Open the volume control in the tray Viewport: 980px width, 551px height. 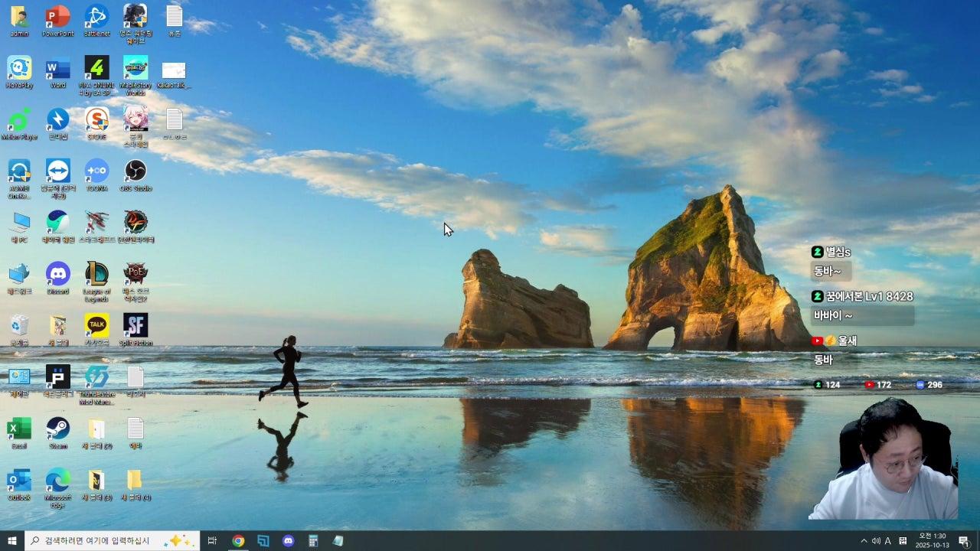[x=876, y=541]
